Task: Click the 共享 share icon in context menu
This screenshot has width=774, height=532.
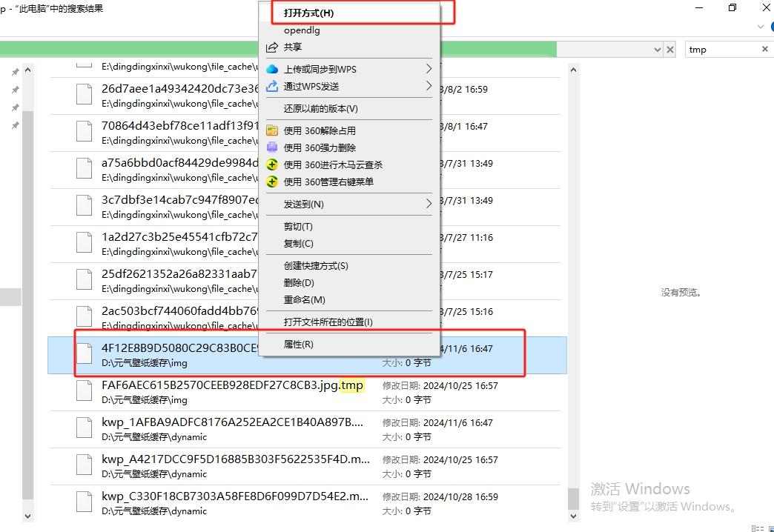Action: click(271, 46)
